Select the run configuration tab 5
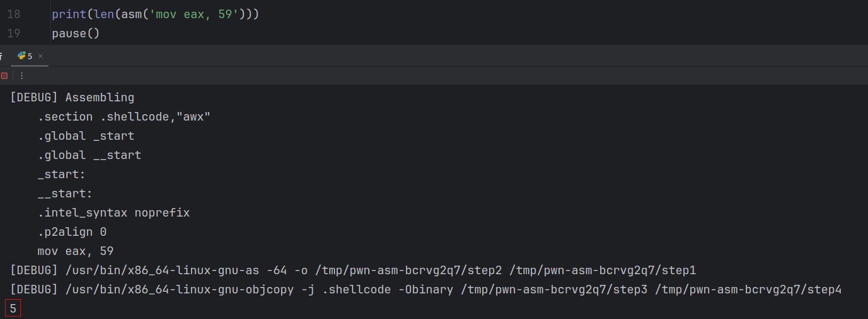This screenshot has width=868, height=319. (30, 56)
